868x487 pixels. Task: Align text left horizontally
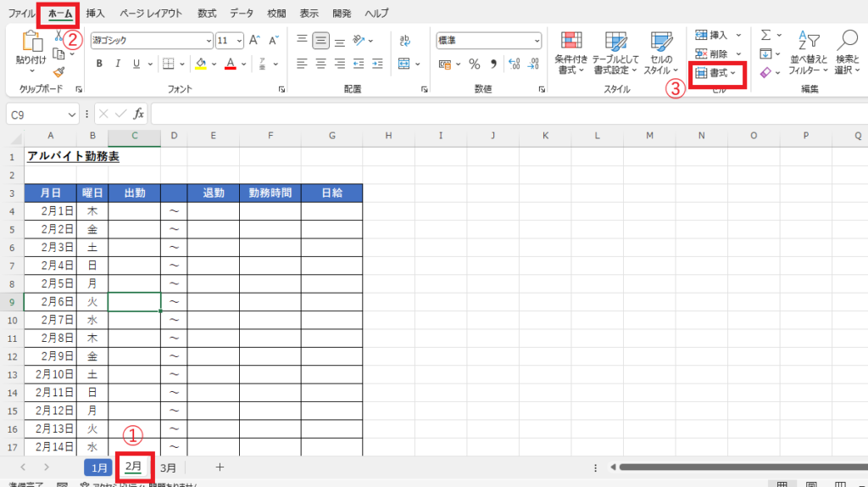(x=302, y=64)
